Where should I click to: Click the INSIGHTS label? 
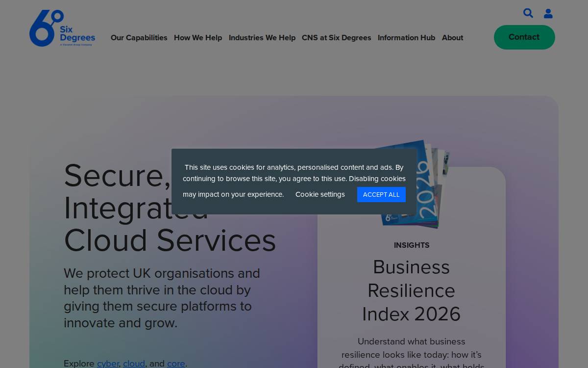click(412, 245)
